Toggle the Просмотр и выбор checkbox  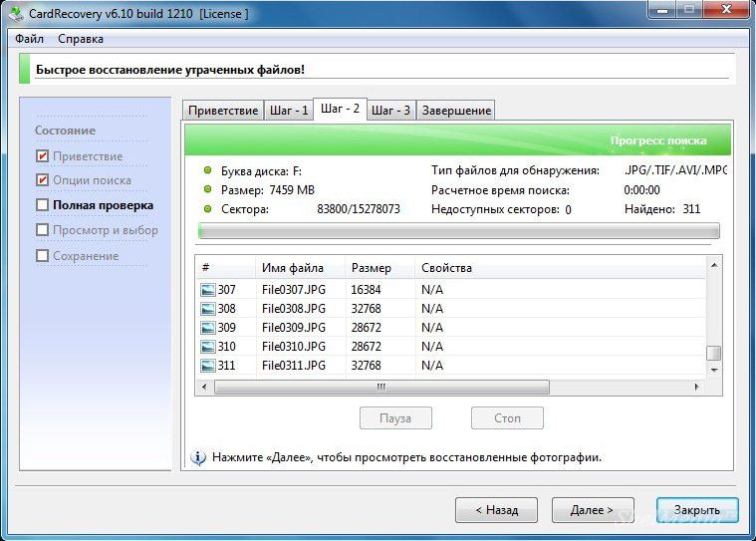(x=43, y=230)
